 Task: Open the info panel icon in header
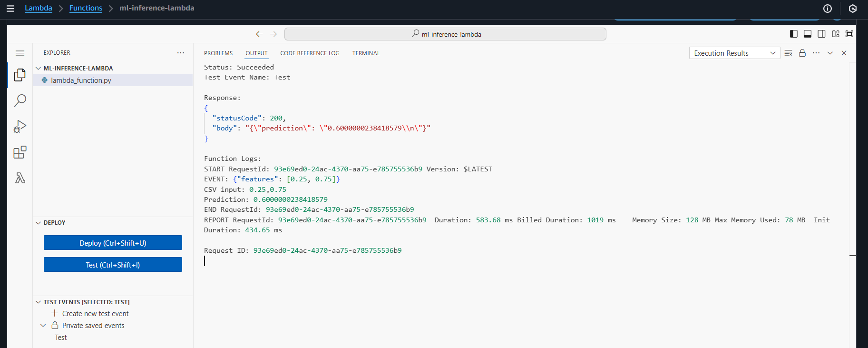tap(828, 9)
